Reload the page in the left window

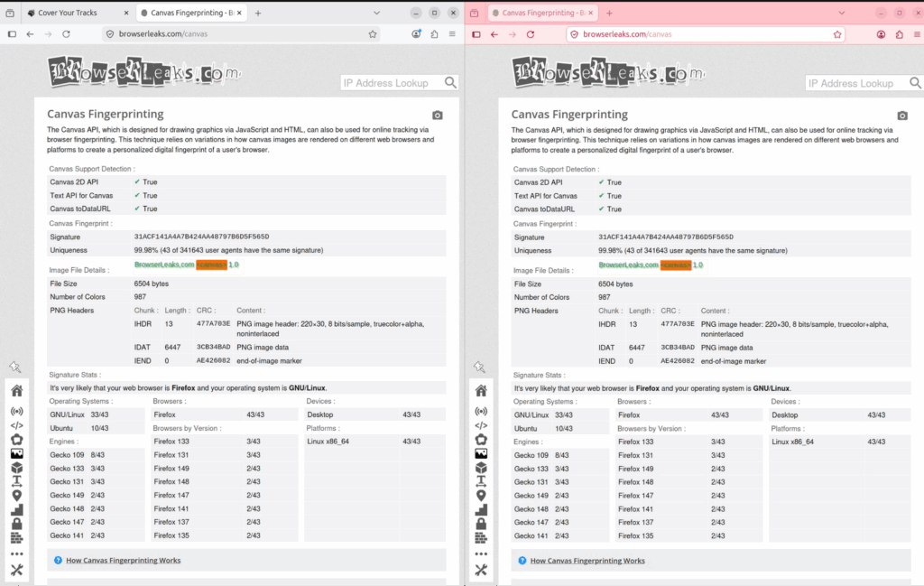click(x=66, y=34)
